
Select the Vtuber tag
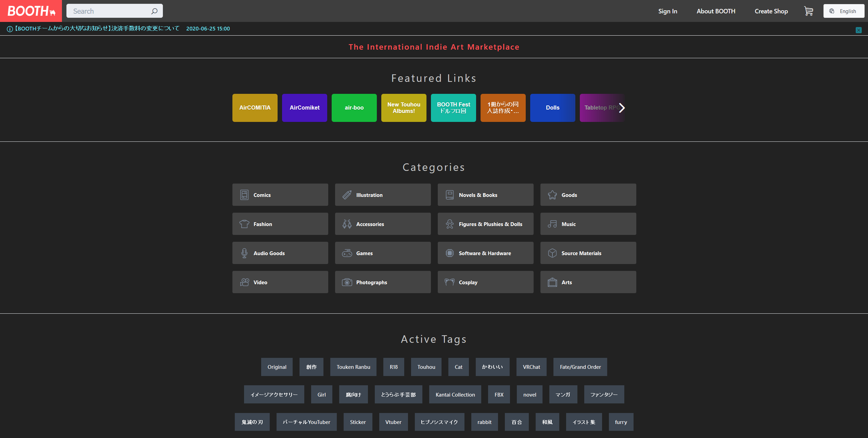coord(393,422)
